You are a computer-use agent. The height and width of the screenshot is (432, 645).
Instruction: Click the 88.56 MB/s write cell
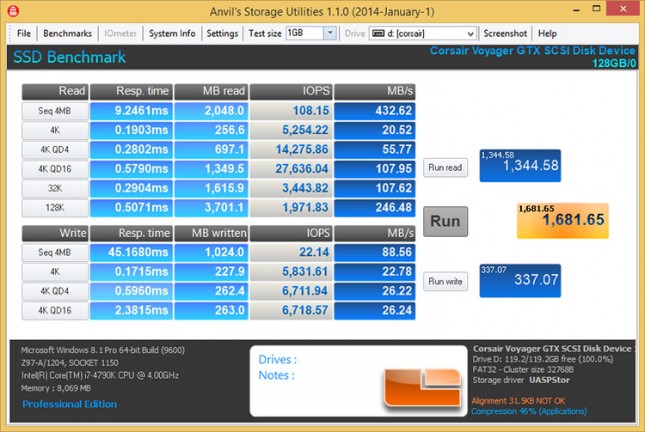(x=375, y=252)
